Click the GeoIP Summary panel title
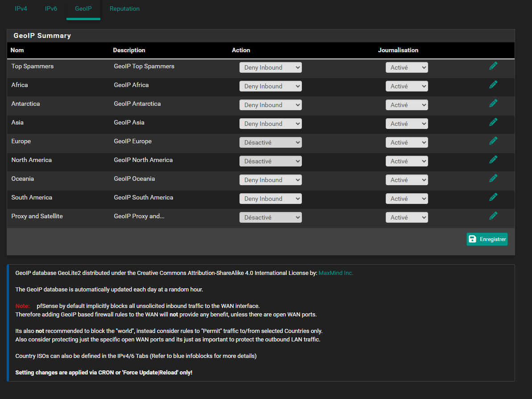Screen dimensions: 532x399 42,36
